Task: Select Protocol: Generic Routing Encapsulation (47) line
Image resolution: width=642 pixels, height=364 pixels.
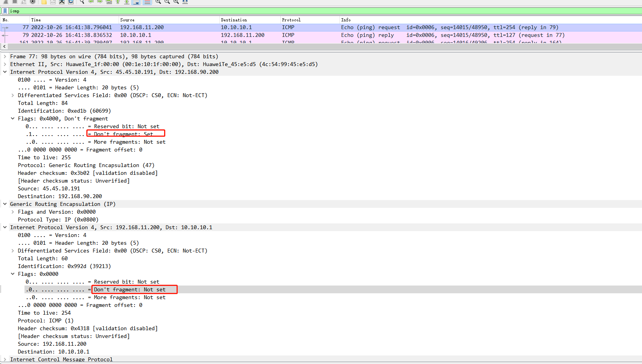Action: pos(86,165)
